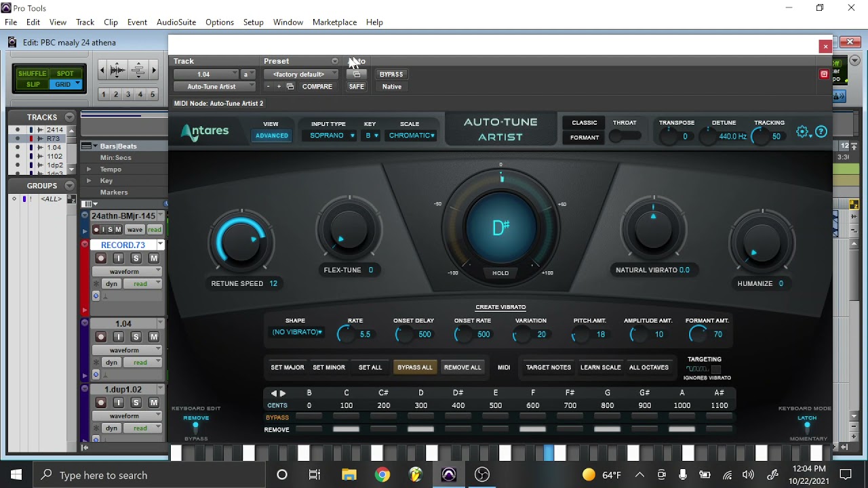
Task: Open the Setup menu
Action: tap(253, 22)
